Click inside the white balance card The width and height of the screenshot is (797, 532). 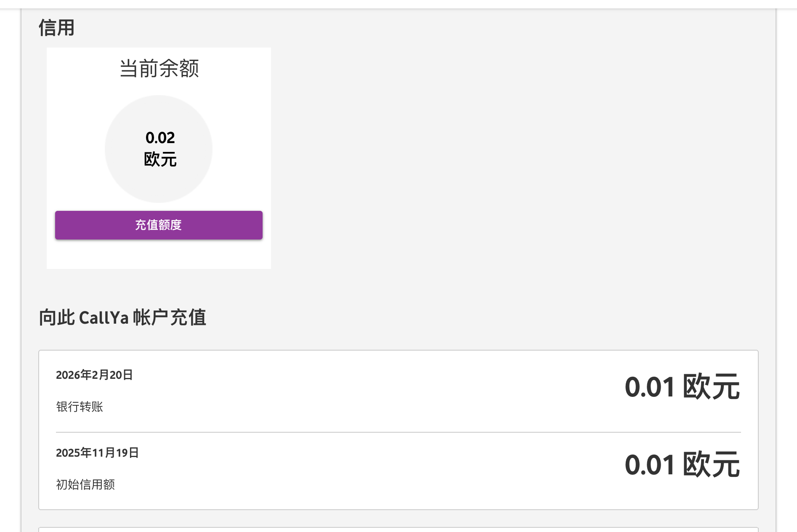[159, 257]
